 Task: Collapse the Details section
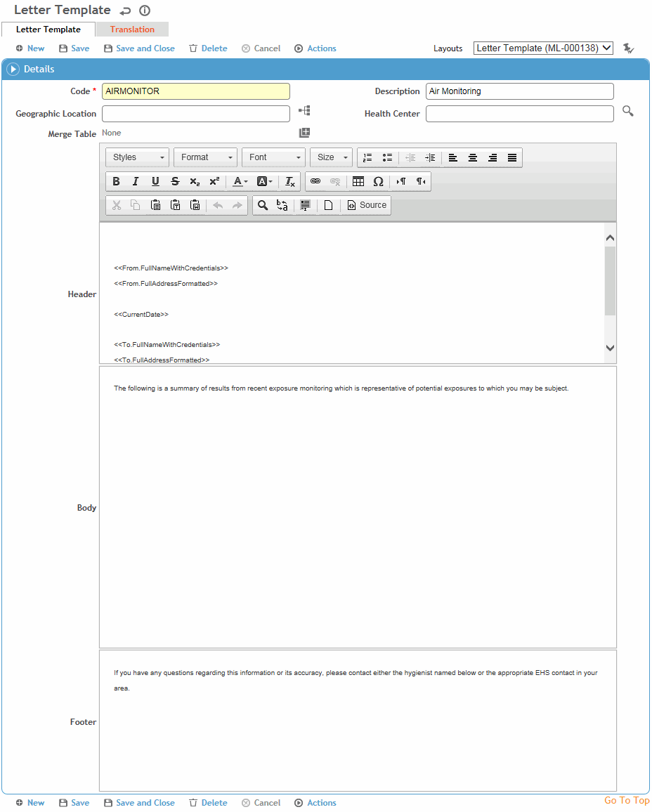(13, 69)
